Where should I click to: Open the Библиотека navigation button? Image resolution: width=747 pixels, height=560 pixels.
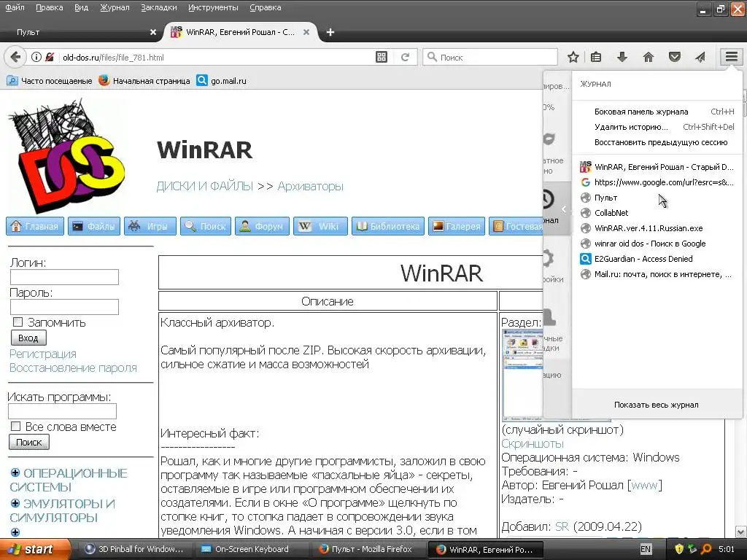point(388,226)
